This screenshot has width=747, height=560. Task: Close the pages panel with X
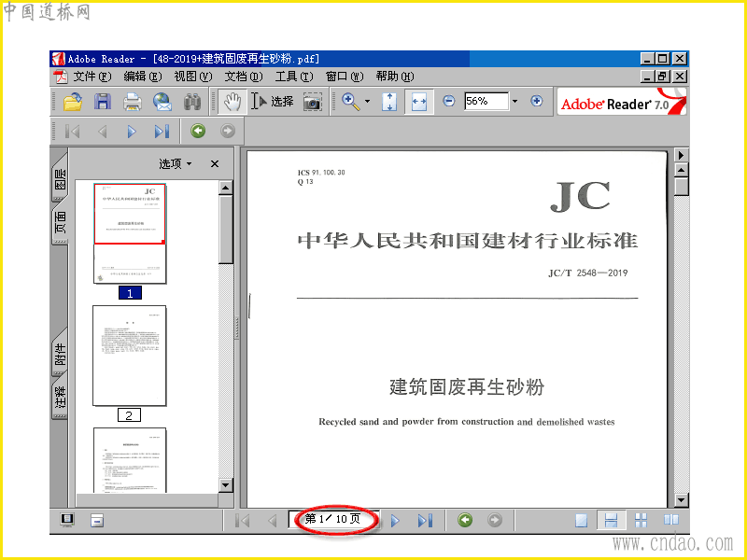[215, 164]
